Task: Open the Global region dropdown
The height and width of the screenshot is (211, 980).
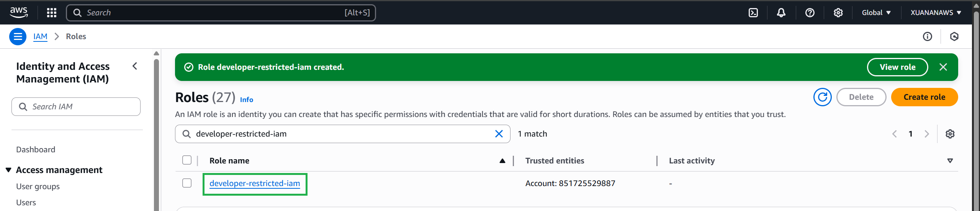Action: point(876,13)
